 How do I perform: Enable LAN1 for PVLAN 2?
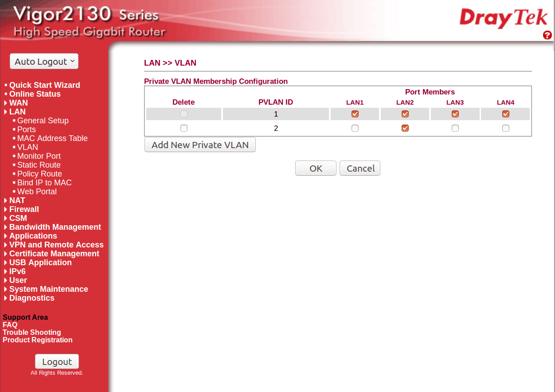[355, 128]
